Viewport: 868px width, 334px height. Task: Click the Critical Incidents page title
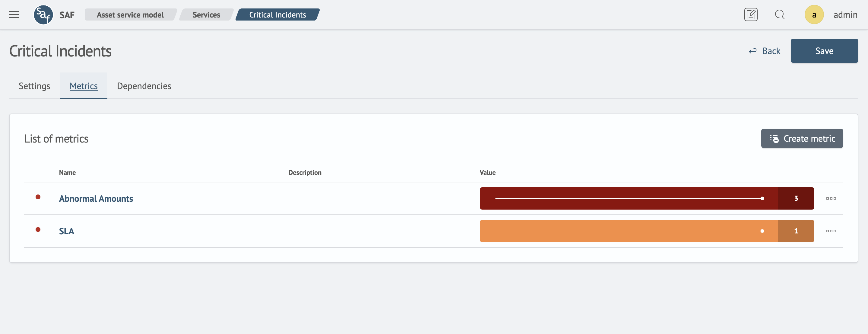click(x=60, y=51)
